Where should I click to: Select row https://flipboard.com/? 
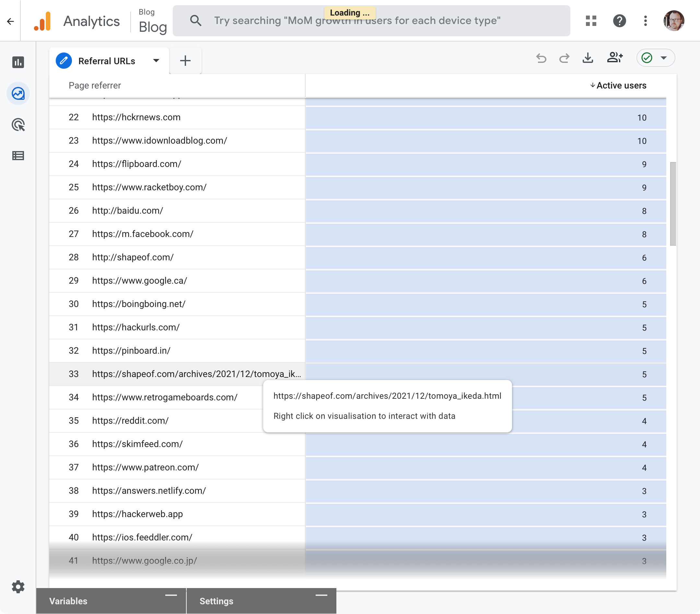[x=357, y=164]
